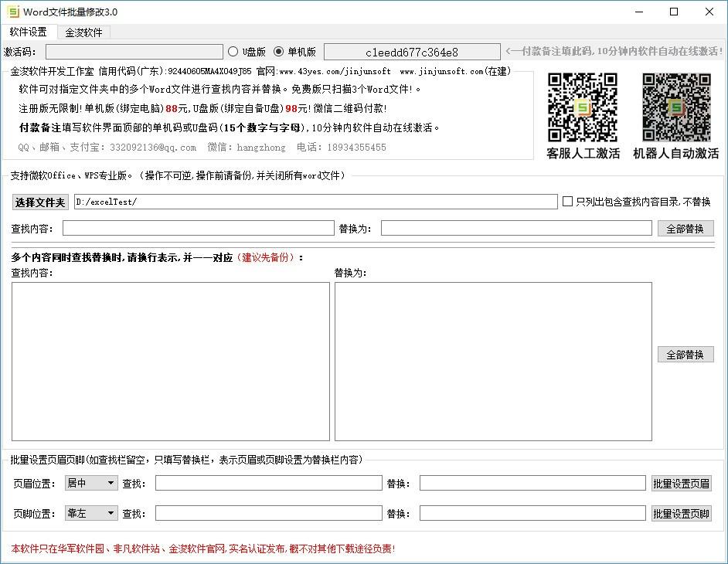Viewport: 728px width, 564px height.
Task: Click the multi-line 查找内容 text area
Action: click(x=170, y=361)
